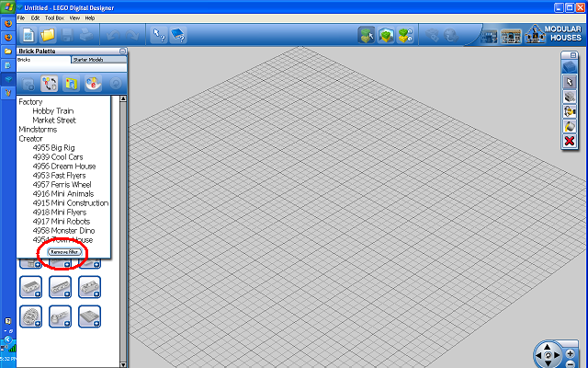Click the greyed brick search icon in palette
The height and width of the screenshot is (368, 588).
click(28, 84)
